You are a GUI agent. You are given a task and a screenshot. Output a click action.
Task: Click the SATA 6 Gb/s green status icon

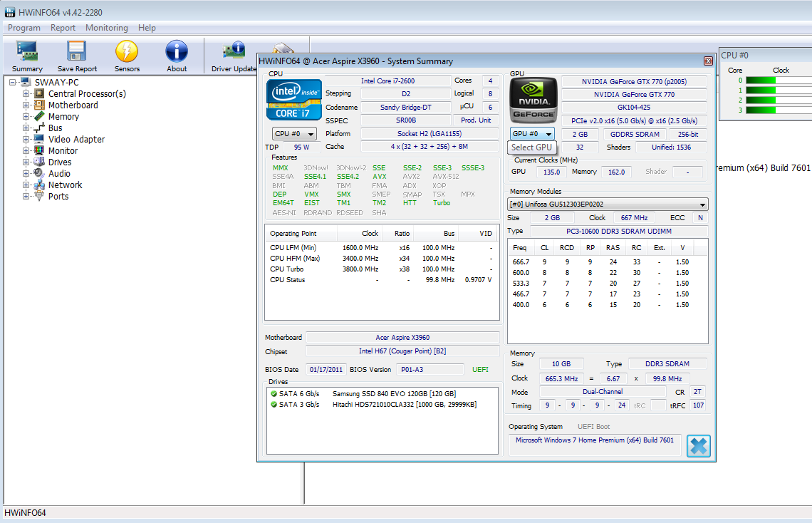coord(274,393)
